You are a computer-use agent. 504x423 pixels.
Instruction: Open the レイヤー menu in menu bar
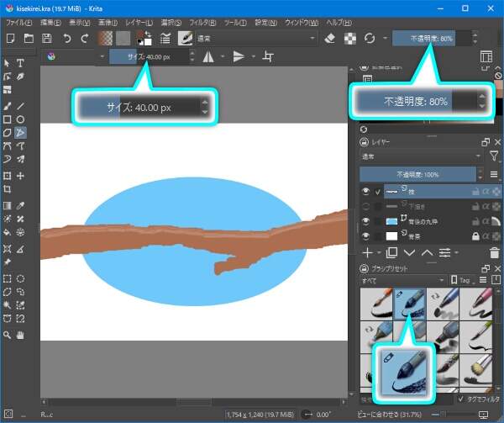[137, 20]
